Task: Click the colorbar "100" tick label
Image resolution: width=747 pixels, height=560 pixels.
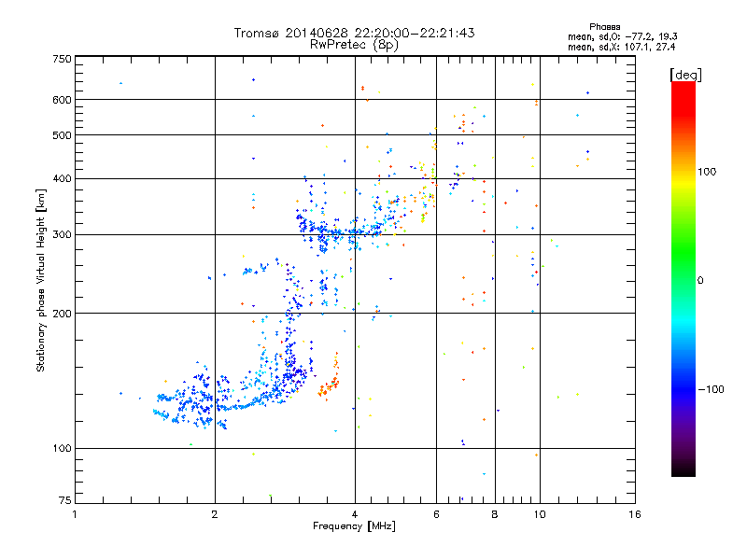Action: coord(707,172)
